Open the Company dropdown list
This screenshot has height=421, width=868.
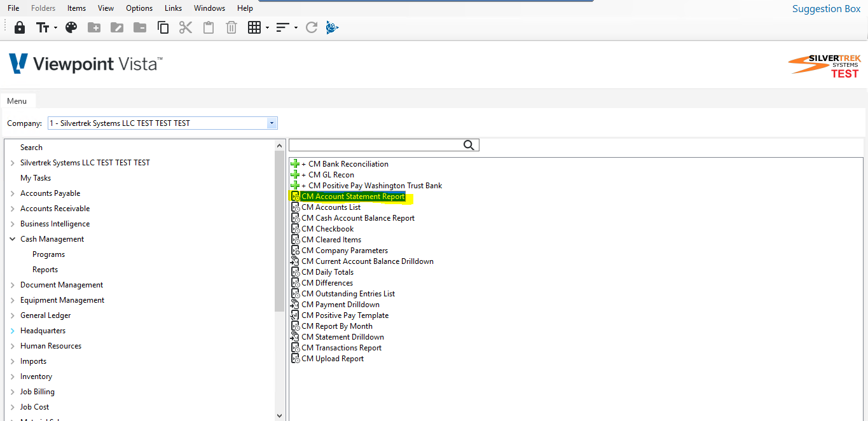(272, 123)
